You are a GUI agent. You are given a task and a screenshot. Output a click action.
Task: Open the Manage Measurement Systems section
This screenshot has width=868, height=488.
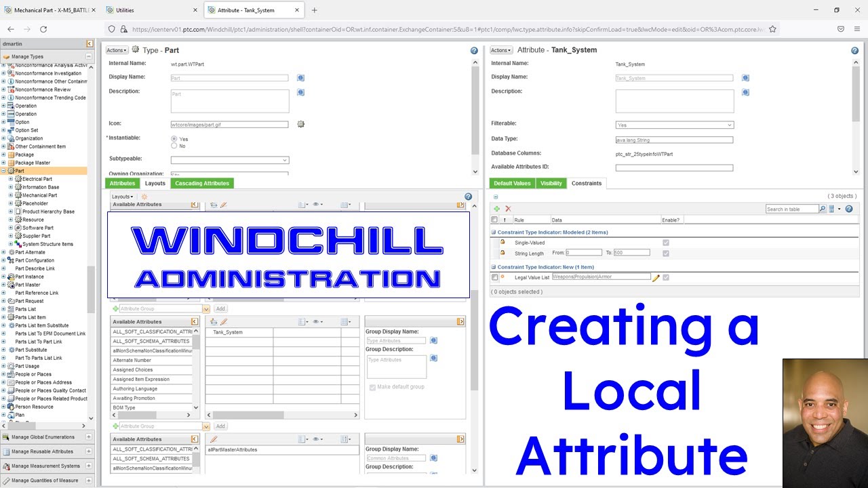[46, 466]
